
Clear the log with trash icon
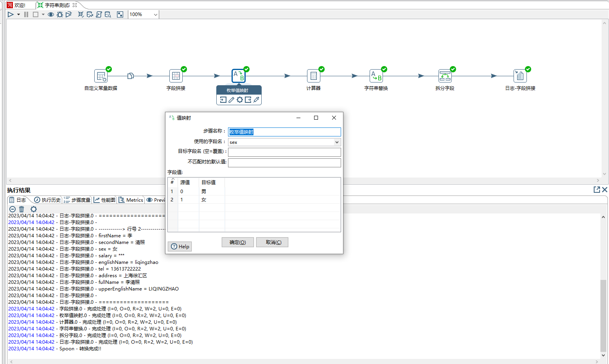22,209
